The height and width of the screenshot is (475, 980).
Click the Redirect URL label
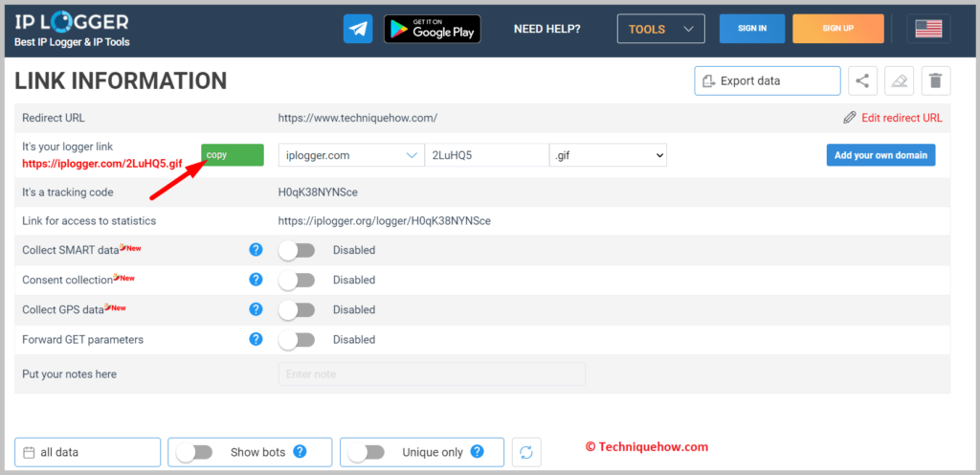coord(54,118)
